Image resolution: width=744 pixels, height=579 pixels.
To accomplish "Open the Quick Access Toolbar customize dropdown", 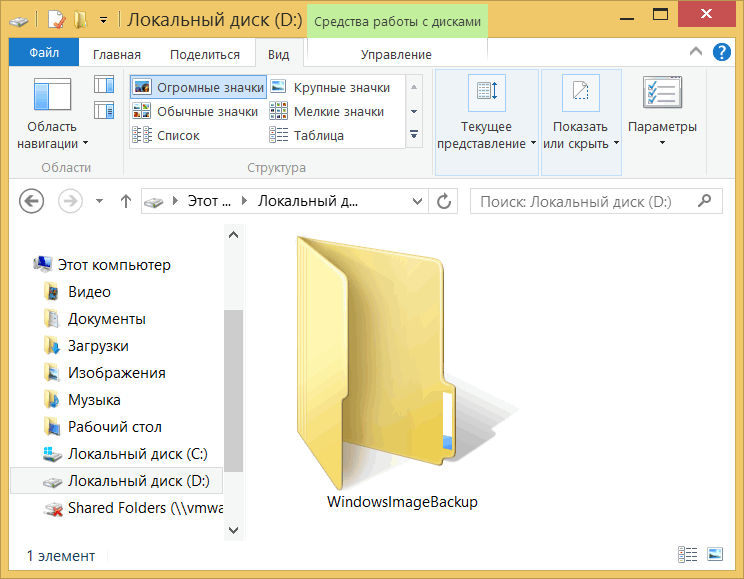I will [x=103, y=20].
